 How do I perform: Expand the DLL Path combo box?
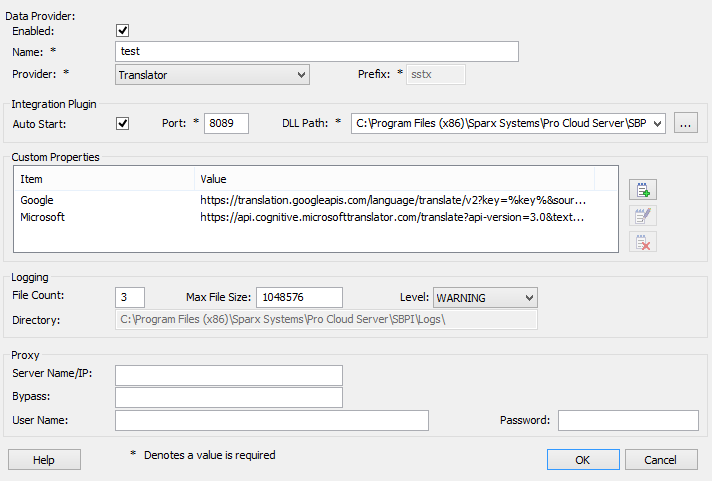[x=657, y=124]
